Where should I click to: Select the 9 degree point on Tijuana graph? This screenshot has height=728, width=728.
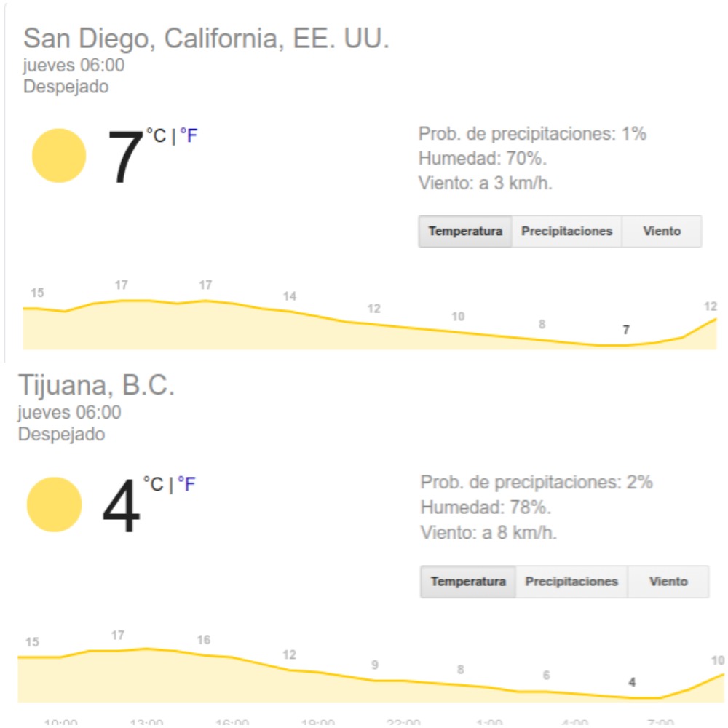tap(375, 665)
